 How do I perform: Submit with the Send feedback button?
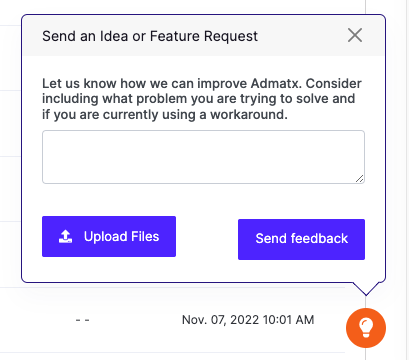[301, 239]
